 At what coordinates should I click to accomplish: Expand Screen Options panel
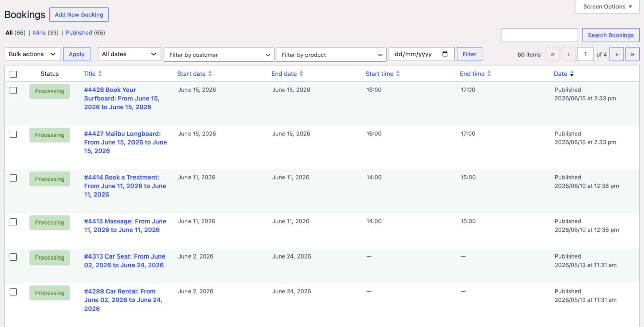(607, 7)
